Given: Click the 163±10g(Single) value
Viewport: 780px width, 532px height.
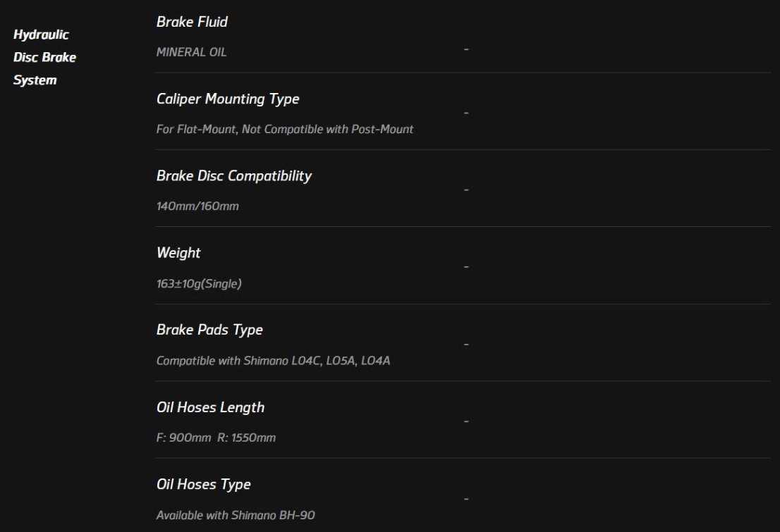Looking at the screenshot, I should point(198,284).
